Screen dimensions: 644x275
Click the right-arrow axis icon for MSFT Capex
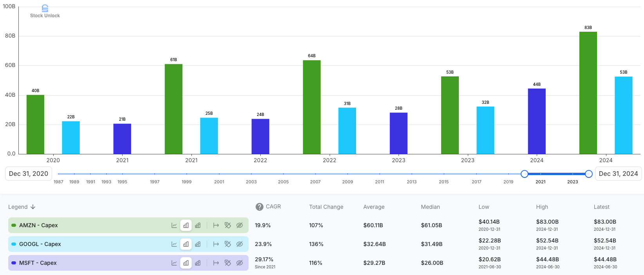tap(216, 263)
